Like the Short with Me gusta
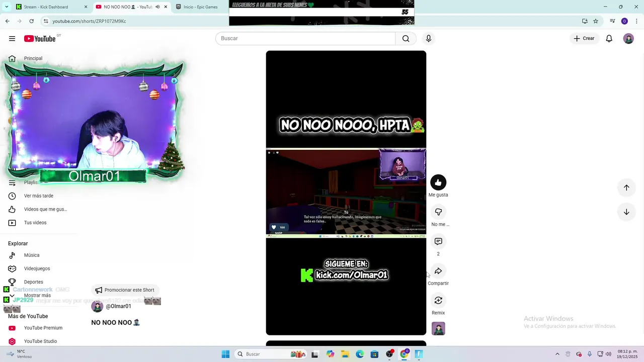The height and width of the screenshot is (362, 644). pos(438,183)
